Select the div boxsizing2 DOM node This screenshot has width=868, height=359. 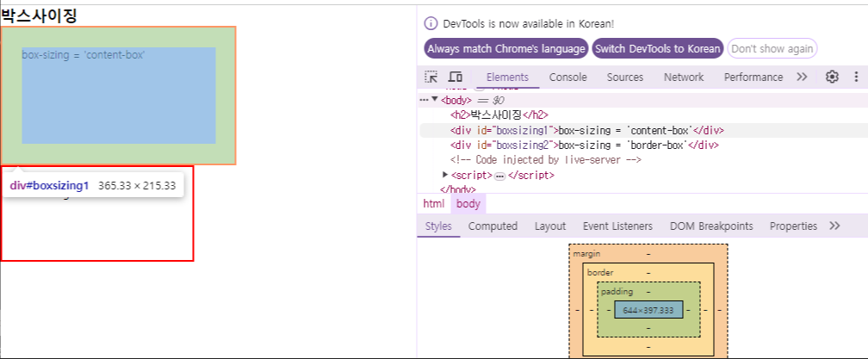[584, 145]
